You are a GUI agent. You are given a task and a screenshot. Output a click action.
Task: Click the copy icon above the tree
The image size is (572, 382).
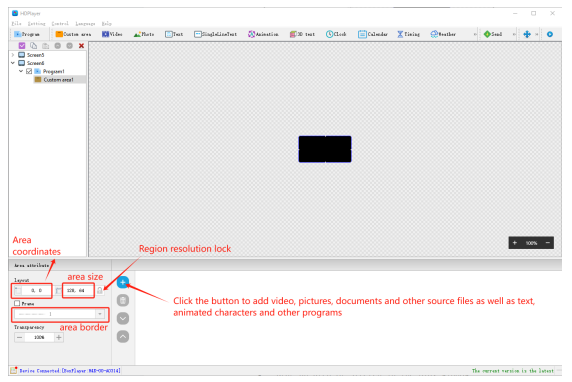click(x=34, y=46)
